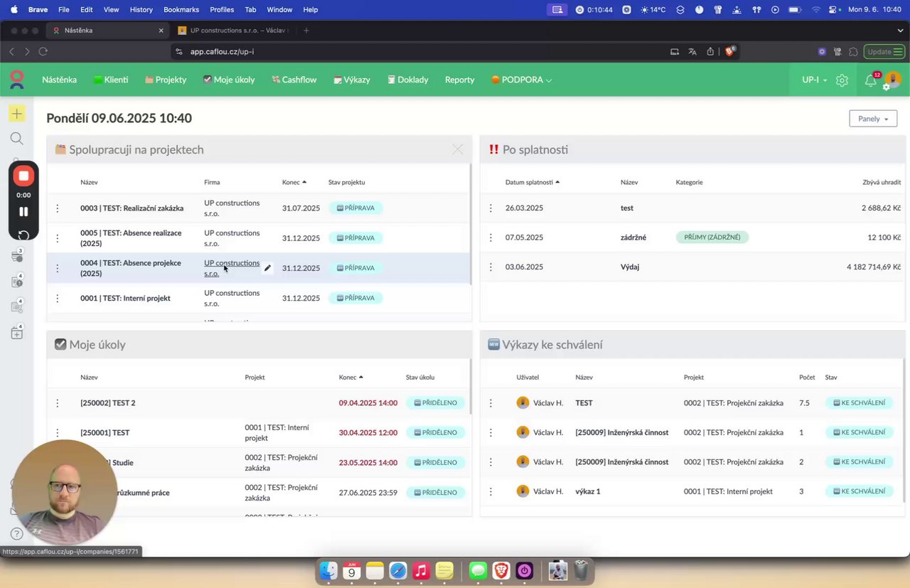Expand the Panely dropdown
Screen dimensions: 910x588
tap(873, 119)
